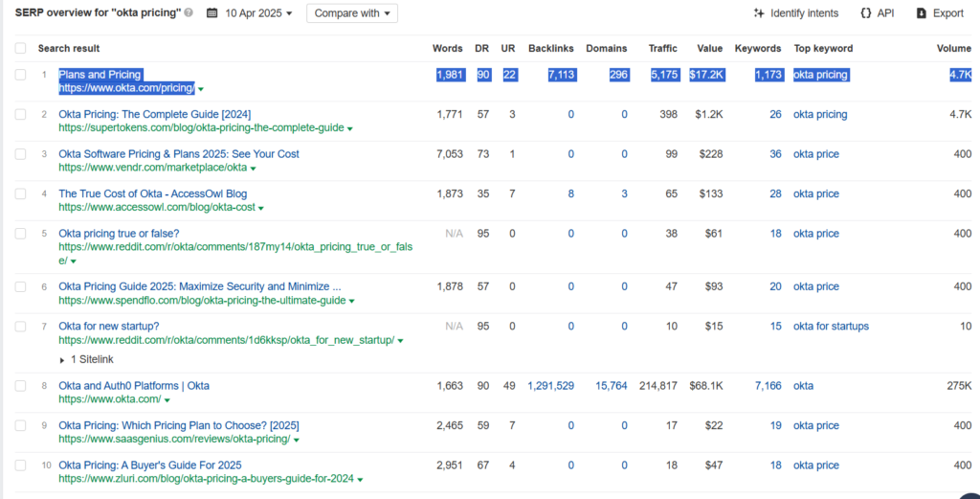Image resolution: width=980 pixels, height=499 pixels.
Task: Open the Compare with dropdown
Action: pos(352,13)
